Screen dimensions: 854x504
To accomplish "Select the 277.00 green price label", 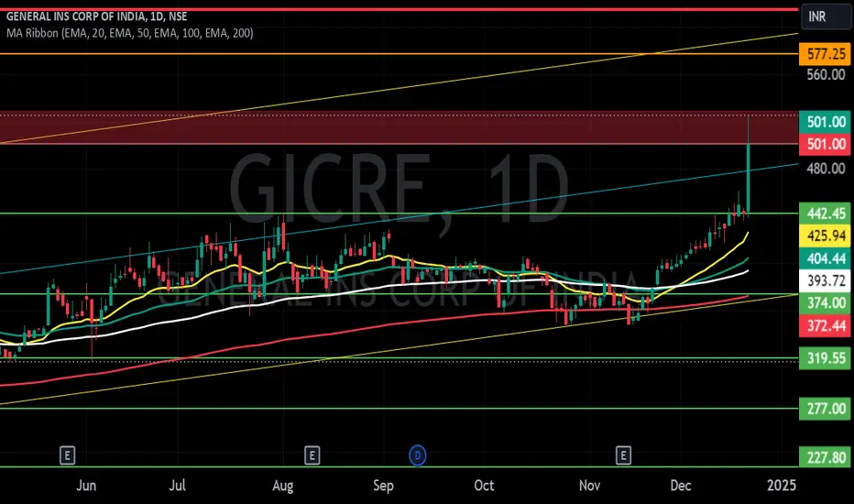I will click(x=825, y=409).
